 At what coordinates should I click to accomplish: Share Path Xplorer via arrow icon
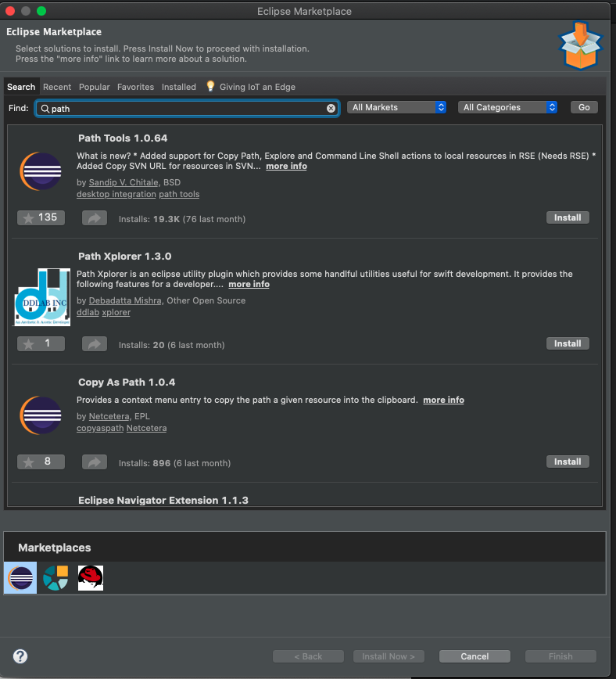[95, 344]
